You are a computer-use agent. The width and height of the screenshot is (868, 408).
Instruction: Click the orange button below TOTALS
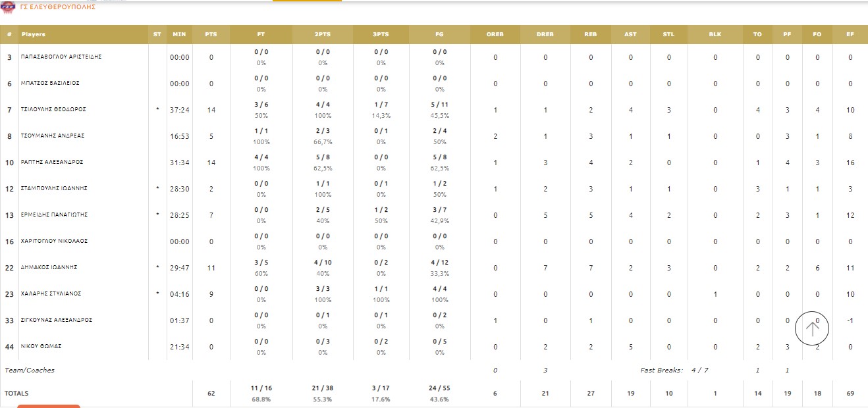coord(48,405)
